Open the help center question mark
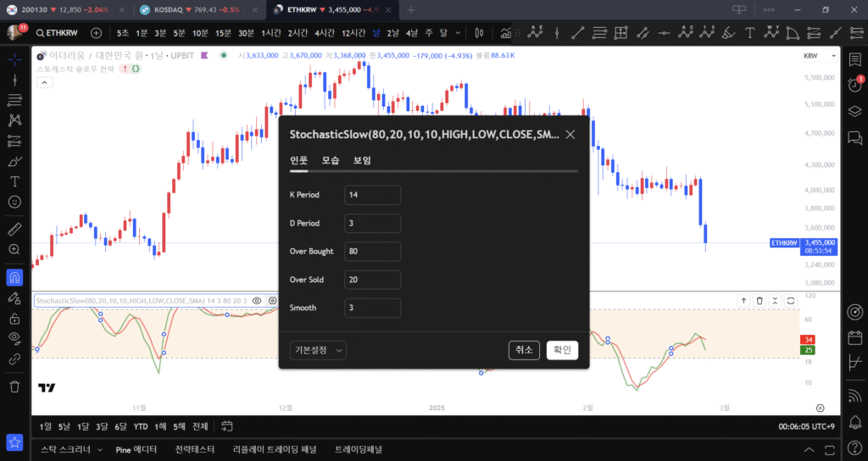The image size is (868, 461). pos(854,447)
